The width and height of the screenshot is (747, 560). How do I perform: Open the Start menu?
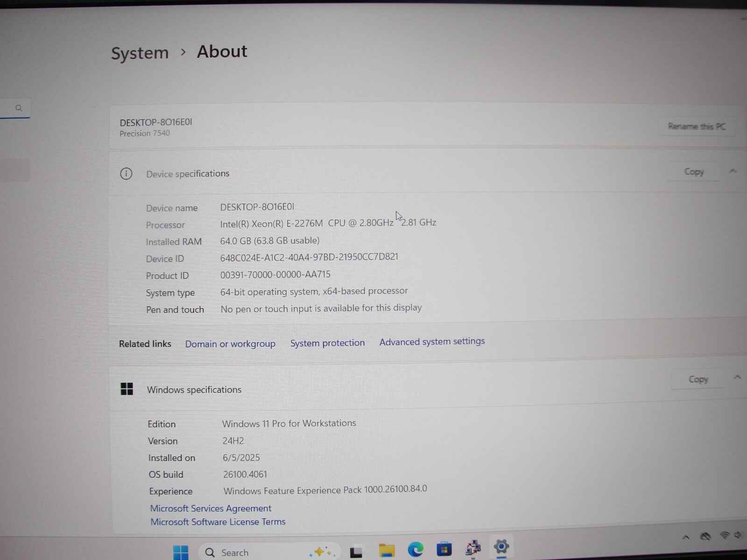pyautogui.click(x=181, y=551)
